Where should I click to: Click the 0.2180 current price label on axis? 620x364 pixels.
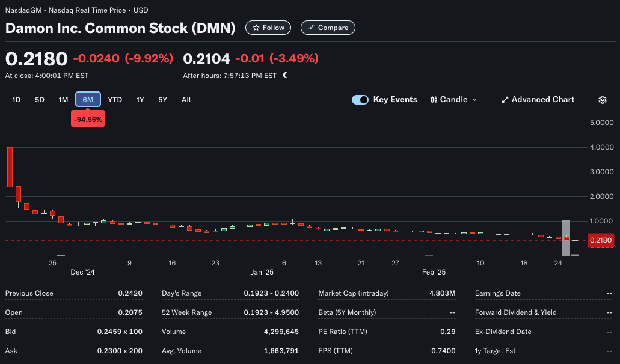601,240
